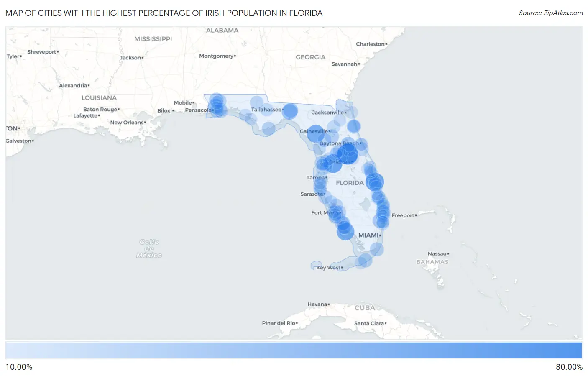Click the BAHAMAS label
Image resolution: width=588 pixels, height=376 pixels.
coord(432,262)
